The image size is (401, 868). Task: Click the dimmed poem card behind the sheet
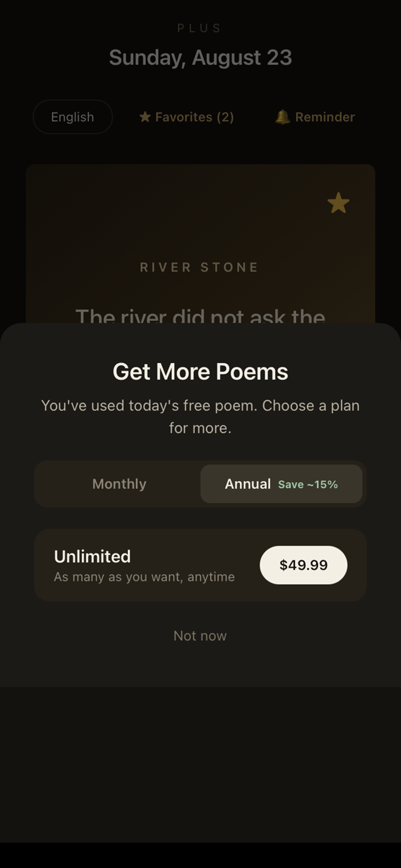tap(200, 243)
